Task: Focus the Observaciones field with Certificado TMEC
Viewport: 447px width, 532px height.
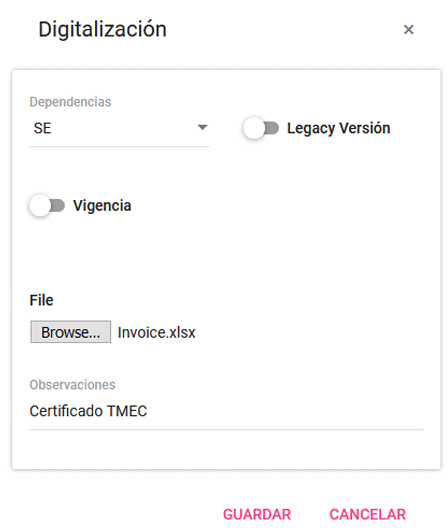Action: (226, 411)
